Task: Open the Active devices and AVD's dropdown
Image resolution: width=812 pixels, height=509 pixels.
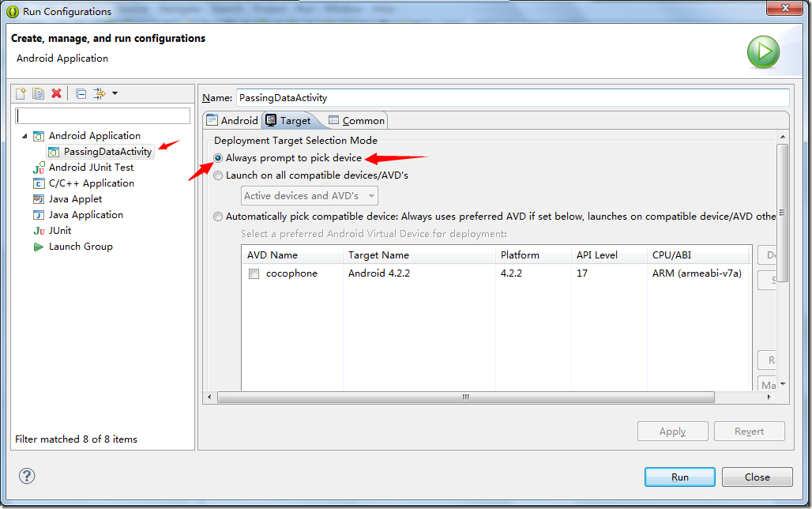Action: click(x=309, y=196)
